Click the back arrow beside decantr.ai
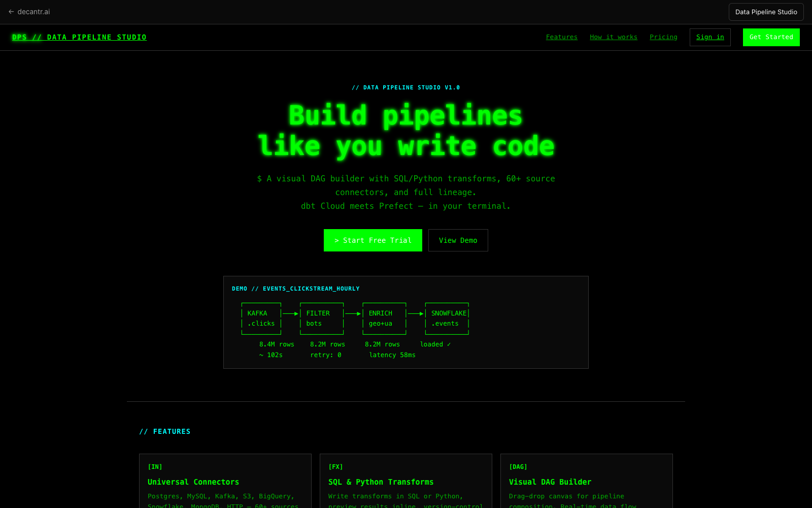Viewport: 812px width, 508px height. [11, 12]
